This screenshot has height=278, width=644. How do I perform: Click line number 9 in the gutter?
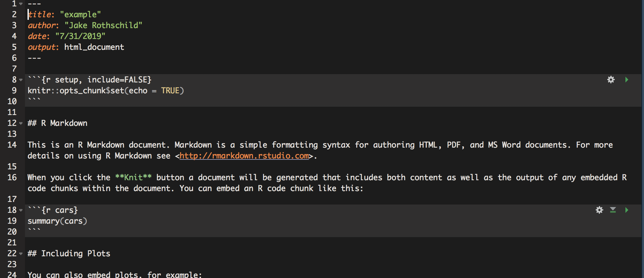(x=14, y=90)
